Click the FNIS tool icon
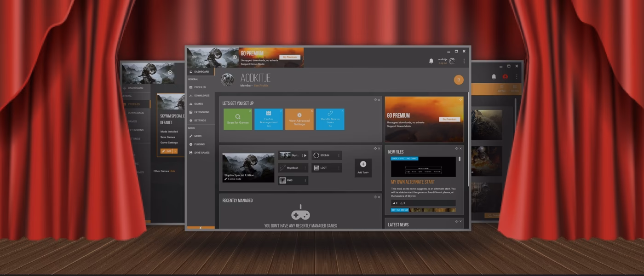This screenshot has width=644, height=276. pyautogui.click(x=282, y=180)
